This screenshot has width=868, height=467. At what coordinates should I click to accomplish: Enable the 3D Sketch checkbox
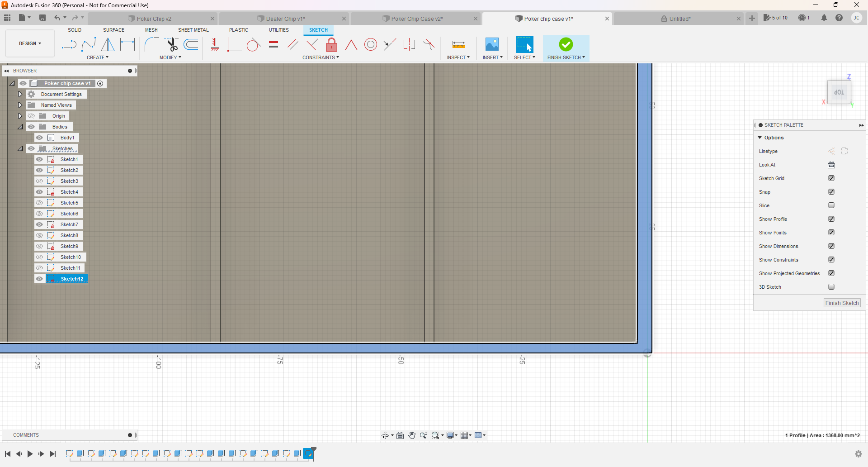pos(831,287)
